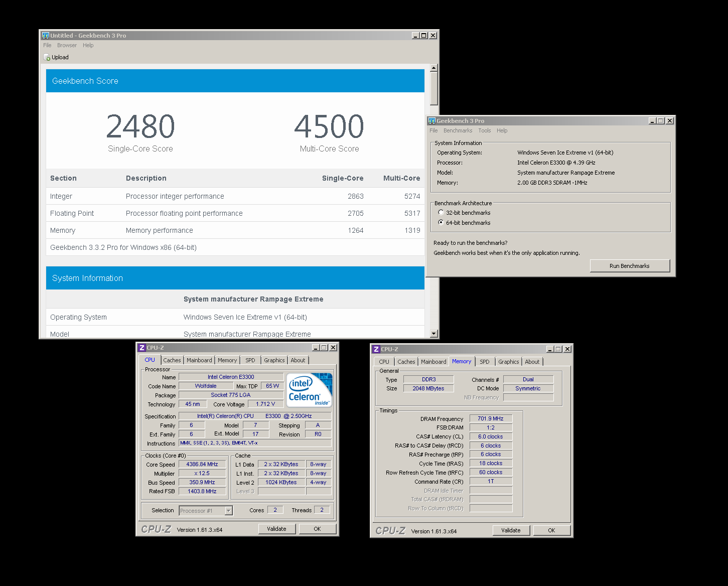Click the CPU-Z Z icon in Memory window
Screen dimensions: 728x586
point(376,349)
